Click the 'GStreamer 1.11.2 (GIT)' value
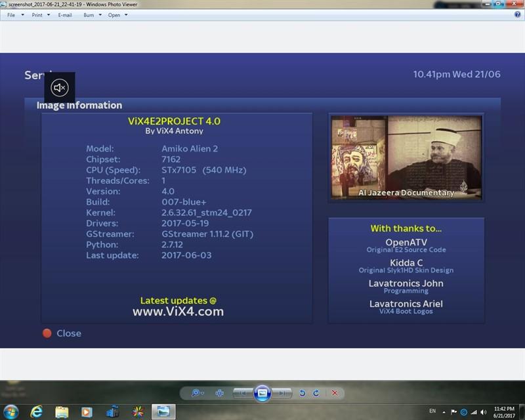525x420 pixels. coord(207,234)
